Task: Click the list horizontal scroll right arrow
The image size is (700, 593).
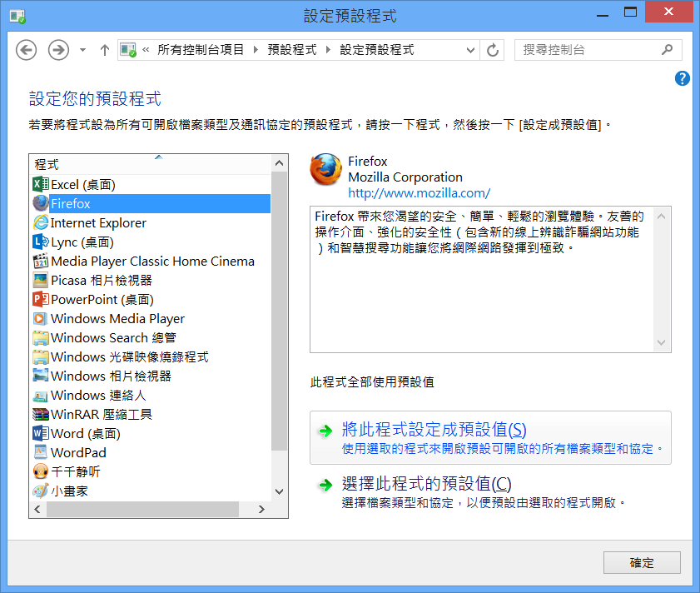Action: click(261, 509)
